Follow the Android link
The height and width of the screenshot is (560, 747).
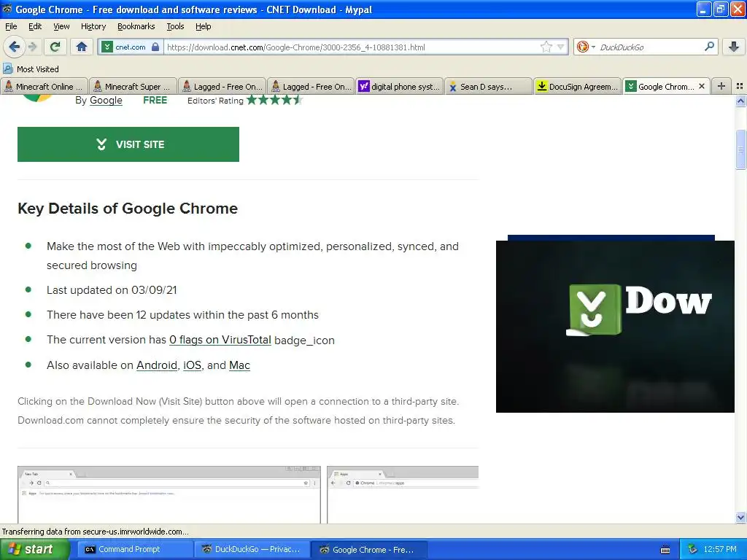click(157, 365)
